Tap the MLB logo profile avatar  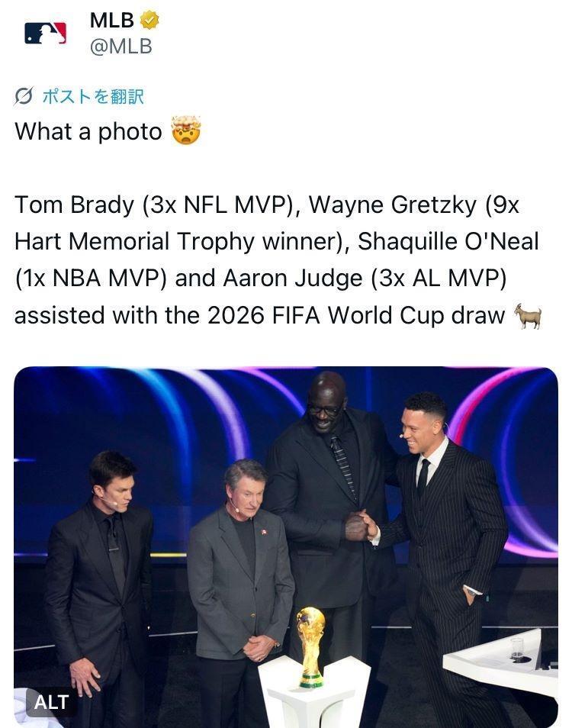45,33
